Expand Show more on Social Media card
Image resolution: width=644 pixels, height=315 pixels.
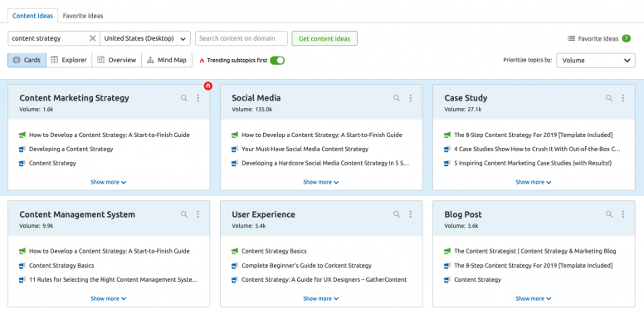point(321,182)
